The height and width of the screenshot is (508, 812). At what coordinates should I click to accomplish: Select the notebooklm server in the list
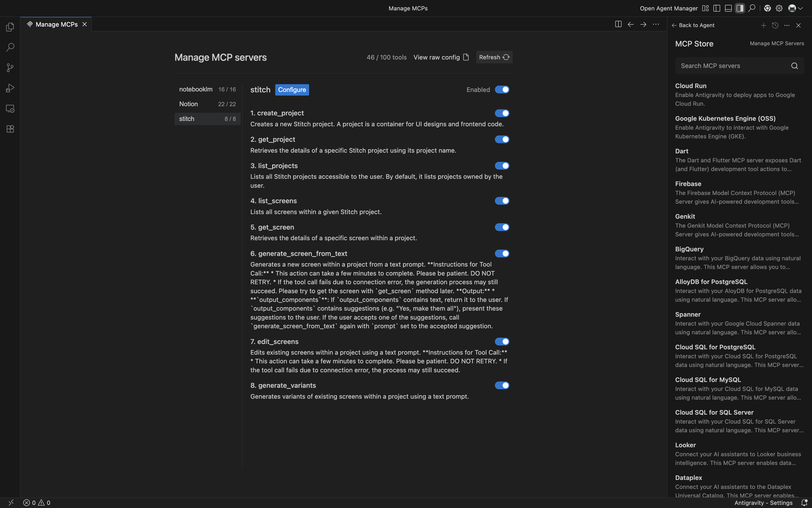(x=207, y=89)
